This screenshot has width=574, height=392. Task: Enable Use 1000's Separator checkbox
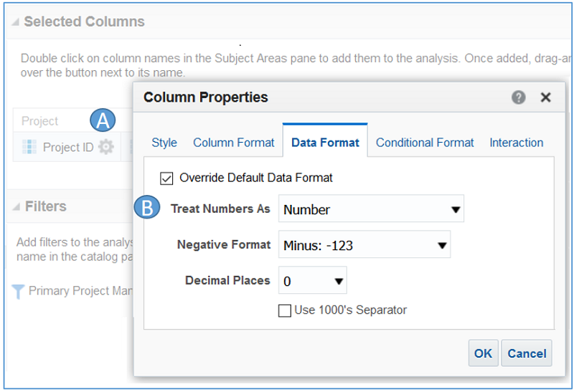tap(285, 310)
